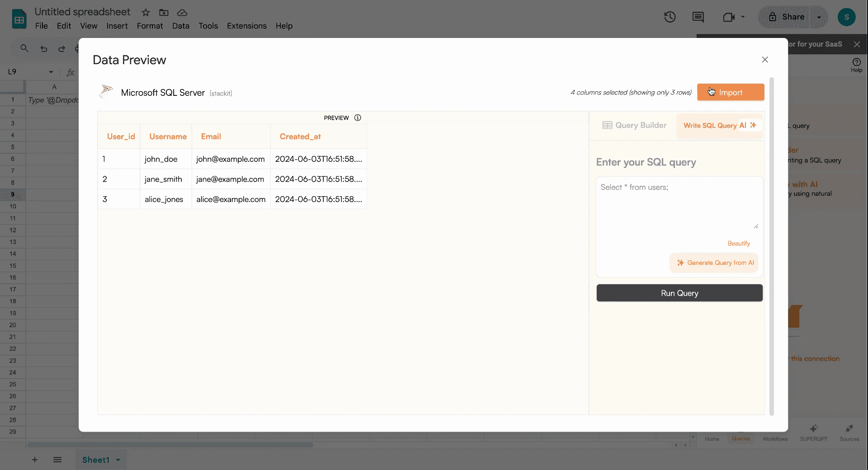The width and height of the screenshot is (868, 470).
Task: Click inside the SQL query text area
Action: pos(679,205)
